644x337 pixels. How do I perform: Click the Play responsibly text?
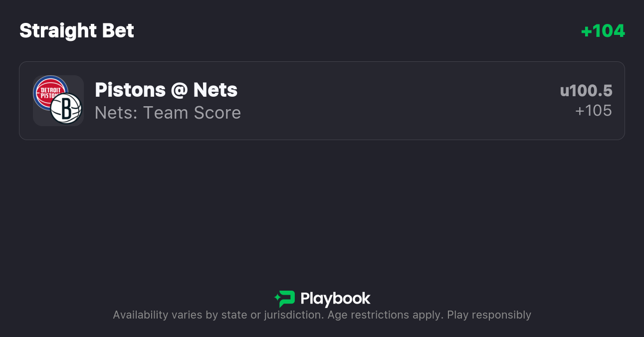pyautogui.click(x=489, y=315)
